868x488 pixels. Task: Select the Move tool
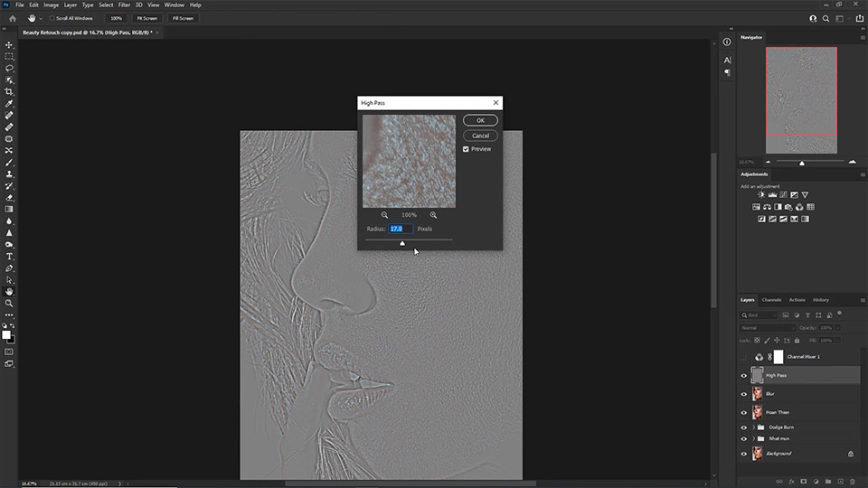[9, 44]
